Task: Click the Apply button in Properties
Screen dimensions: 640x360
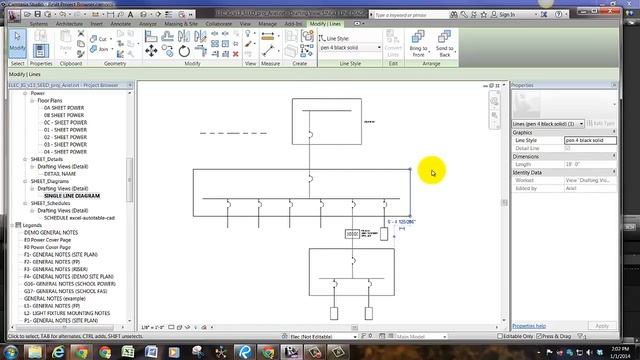Action: pos(602,326)
